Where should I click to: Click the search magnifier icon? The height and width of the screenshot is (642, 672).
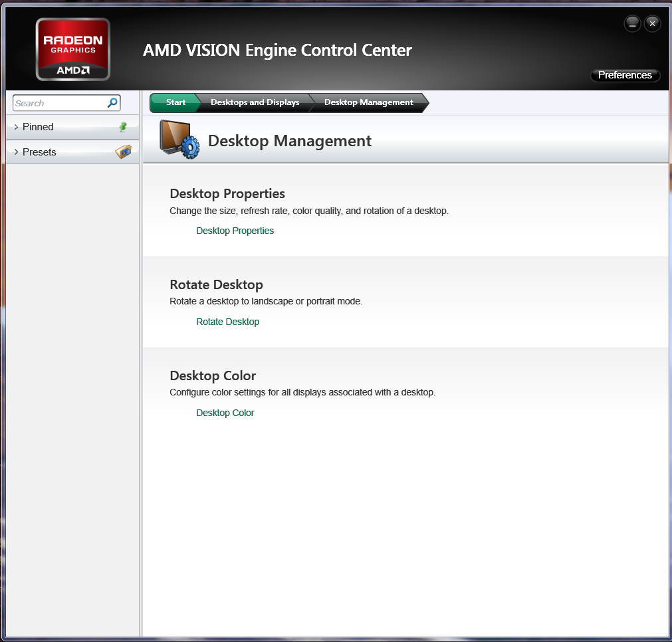pyautogui.click(x=112, y=103)
